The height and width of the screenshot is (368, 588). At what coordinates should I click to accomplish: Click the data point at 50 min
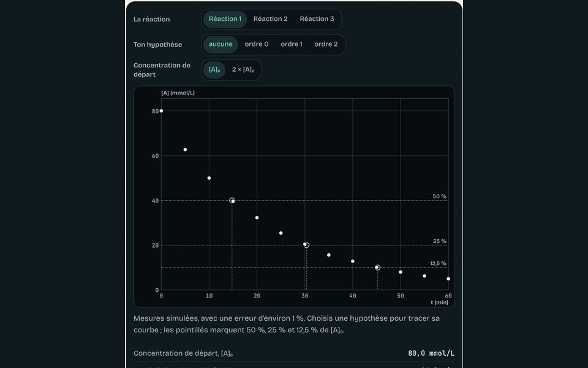pos(401,272)
